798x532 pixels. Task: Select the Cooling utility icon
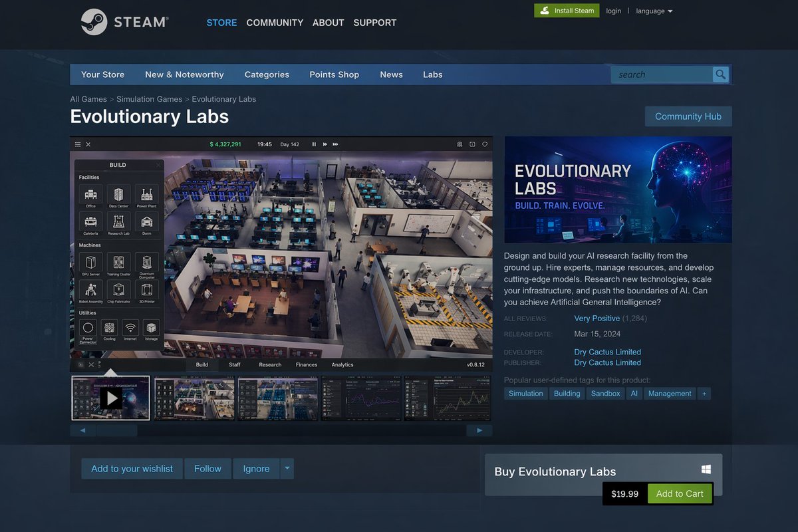pos(109,328)
